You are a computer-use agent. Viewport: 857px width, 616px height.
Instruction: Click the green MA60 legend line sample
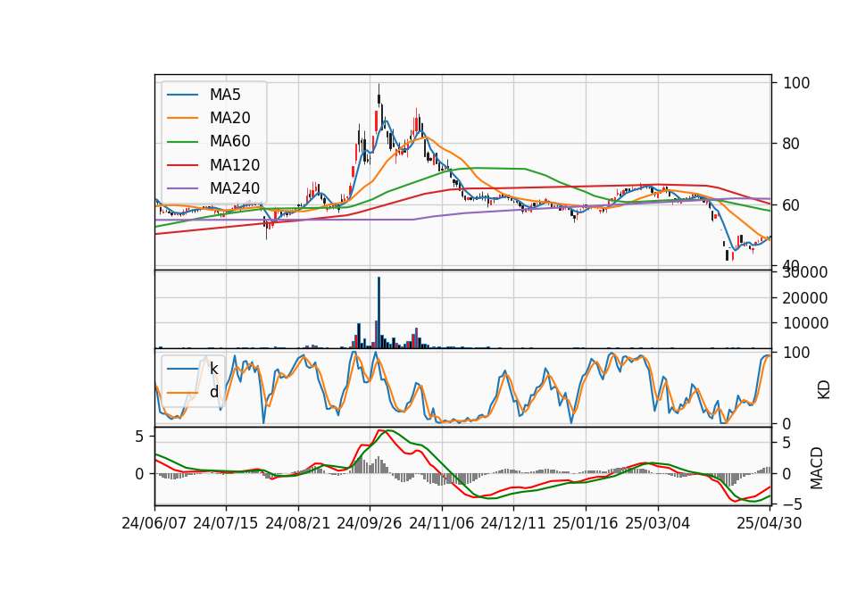182,142
